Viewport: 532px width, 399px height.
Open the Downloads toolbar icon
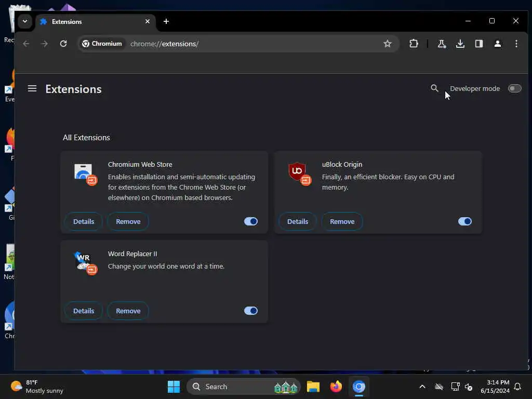460,44
